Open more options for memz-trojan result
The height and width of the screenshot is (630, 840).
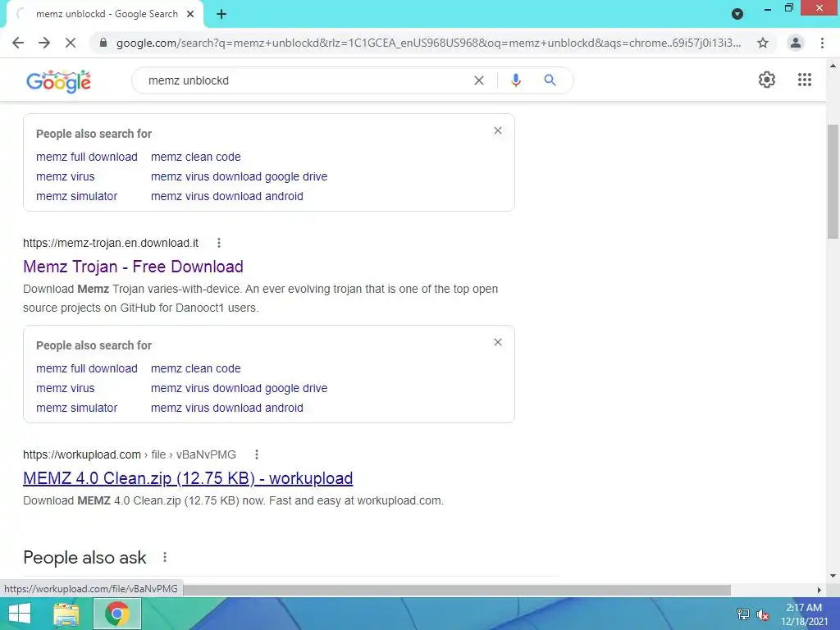click(218, 243)
